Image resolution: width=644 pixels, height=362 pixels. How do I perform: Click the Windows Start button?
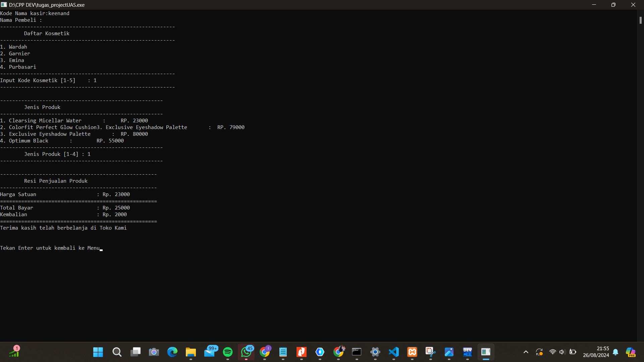[x=98, y=352]
